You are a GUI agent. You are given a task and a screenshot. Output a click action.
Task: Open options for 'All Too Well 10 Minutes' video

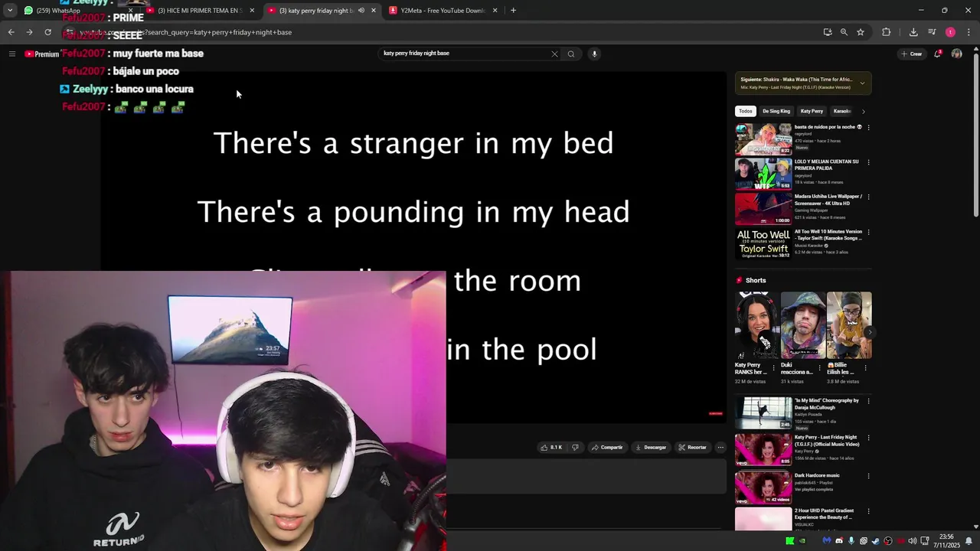point(868,232)
